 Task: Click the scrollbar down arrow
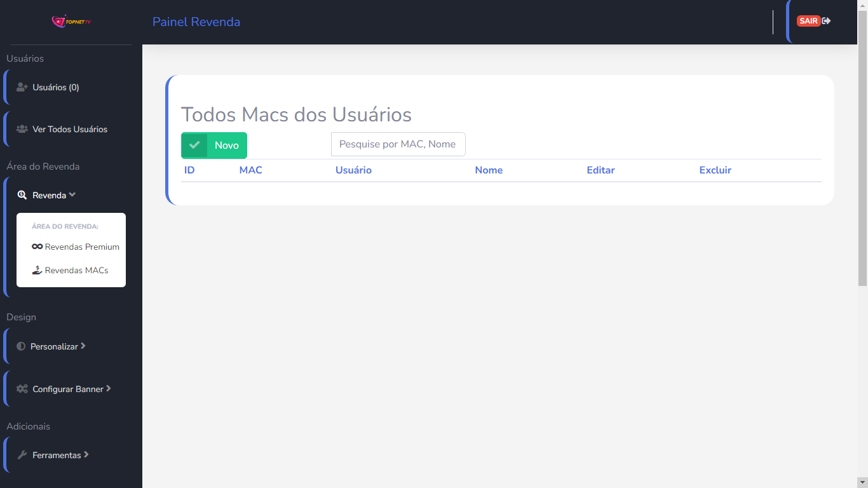coord(862,482)
